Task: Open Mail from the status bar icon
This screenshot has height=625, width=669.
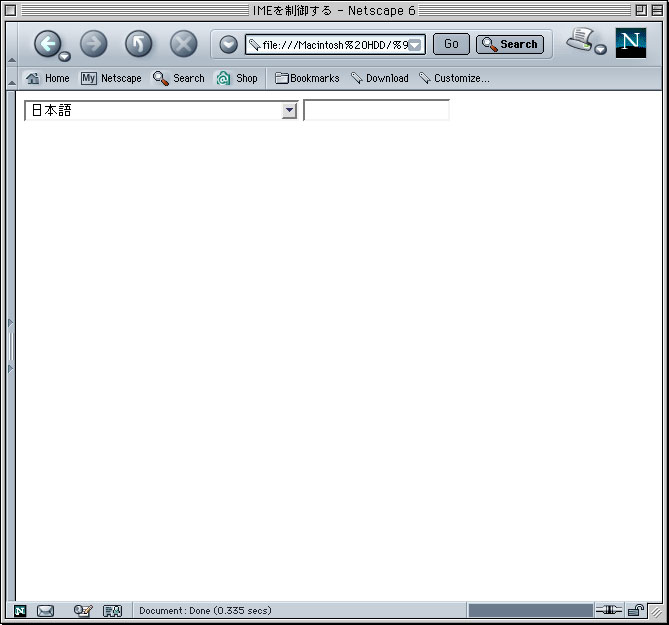Action: click(x=45, y=611)
